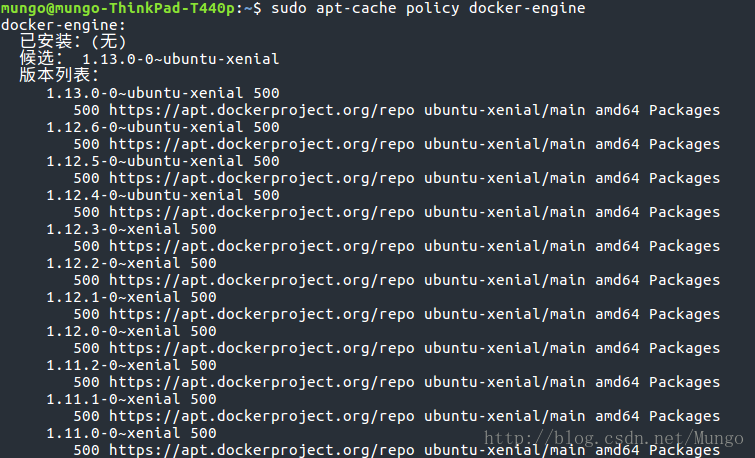
Task: Click the blog.csdn.net/Mungo watermark link
Action: (x=614, y=438)
